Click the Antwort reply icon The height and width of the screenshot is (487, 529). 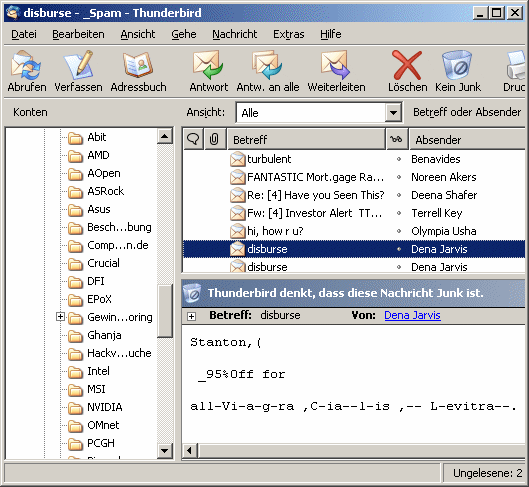[208, 65]
